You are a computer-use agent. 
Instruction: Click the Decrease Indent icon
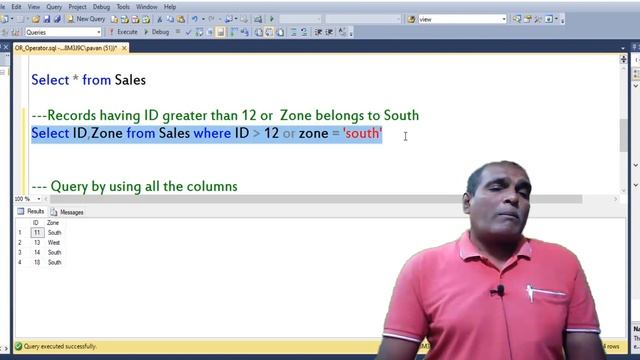point(318,32)
